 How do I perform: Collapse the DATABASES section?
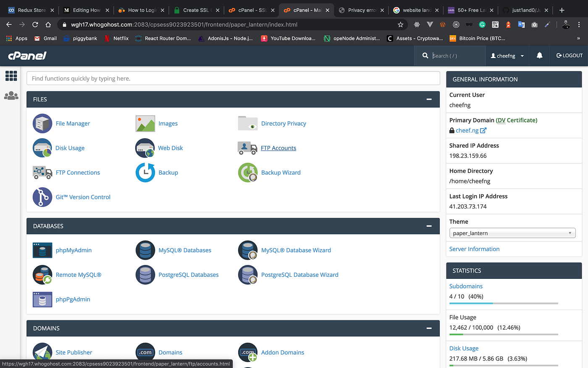(x=429, y=226)
